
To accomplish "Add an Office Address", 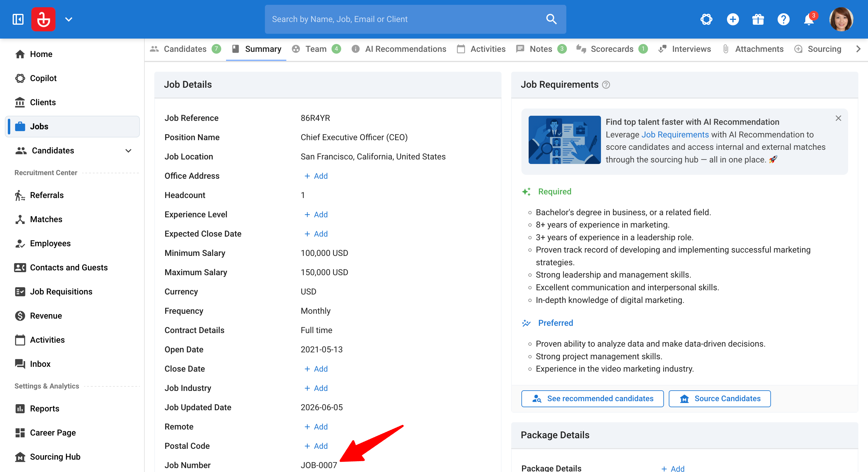I will click(316, 176).
